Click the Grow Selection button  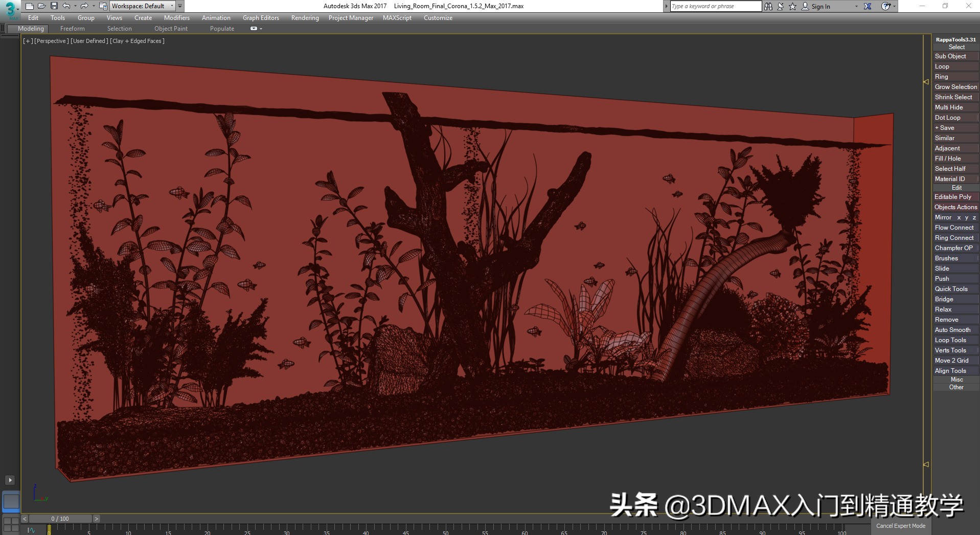(x=955, y=87)
